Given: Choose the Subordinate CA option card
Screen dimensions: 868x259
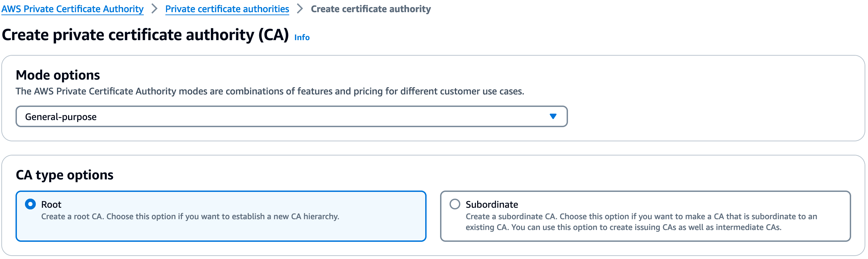Looking at the screenshot, I should 645,236.
